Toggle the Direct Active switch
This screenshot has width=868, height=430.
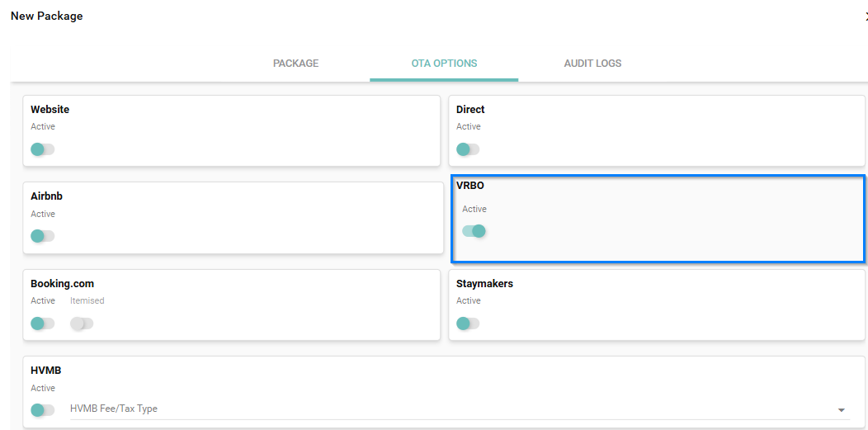click(468, 149)
